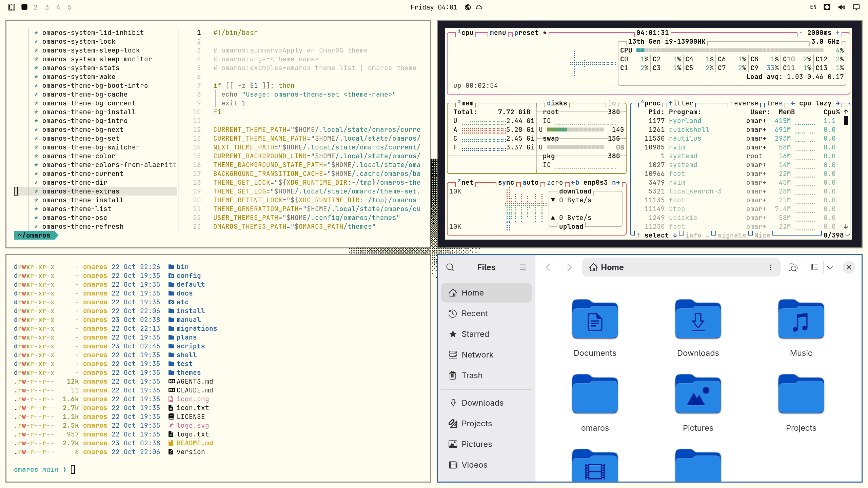Click the volume icon in the top bar
This screenshot has width=868, height=488.
pos(842,7)
